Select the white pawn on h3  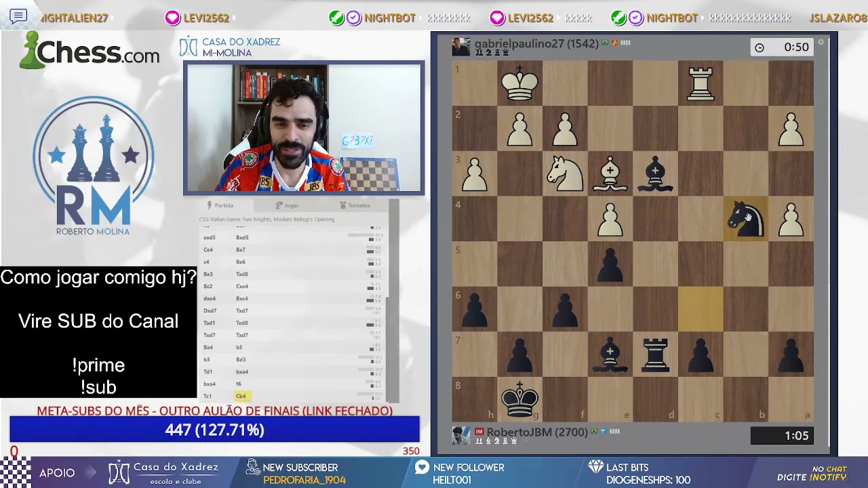coord(475,174)
